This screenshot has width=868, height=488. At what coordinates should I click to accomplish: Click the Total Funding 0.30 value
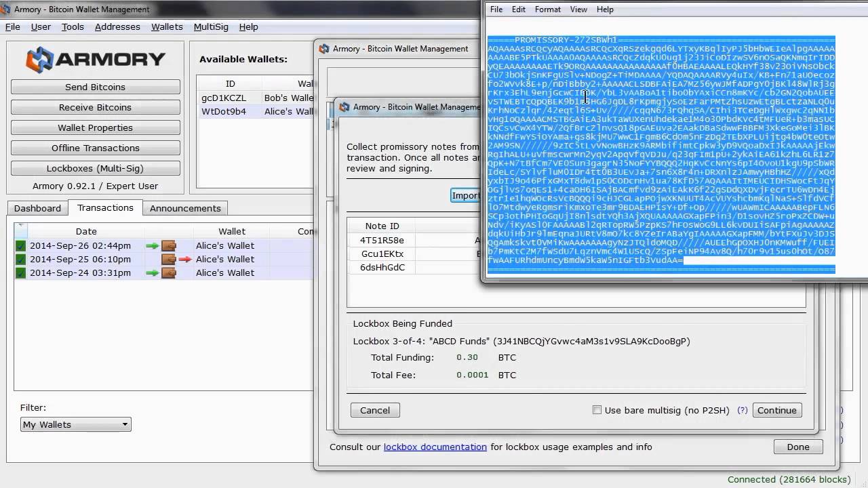pos(467,357)
